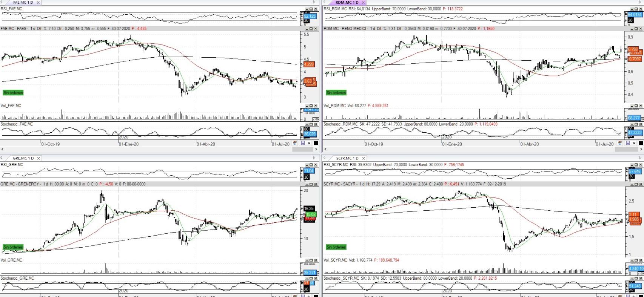Click the pin icon below the RDM.MC chart
This screenshot has height=297, width=644.
[634, 143]
